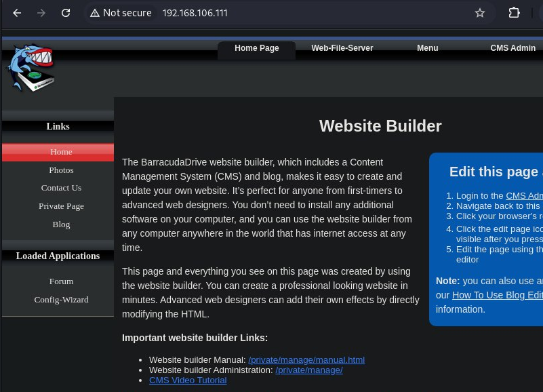This screenshot has height=392, width=543.
Task: Launch the Forum application
Action: [x=61, y=281]
